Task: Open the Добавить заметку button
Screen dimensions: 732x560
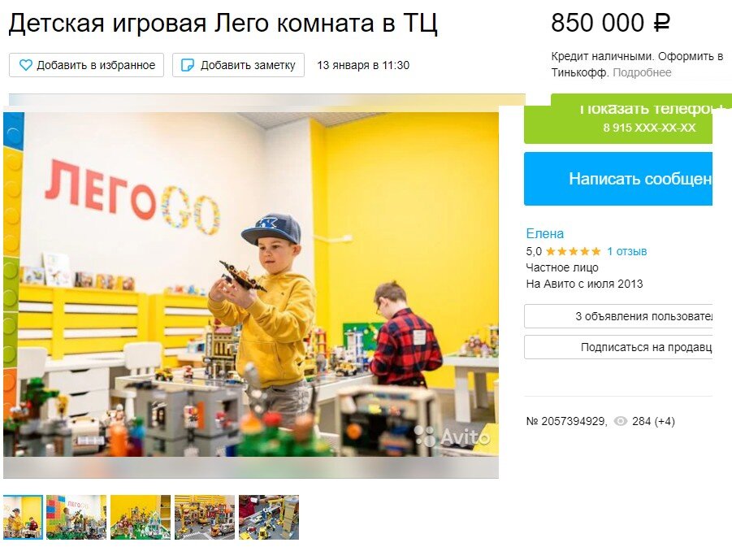Action: [x=238, y=65]
